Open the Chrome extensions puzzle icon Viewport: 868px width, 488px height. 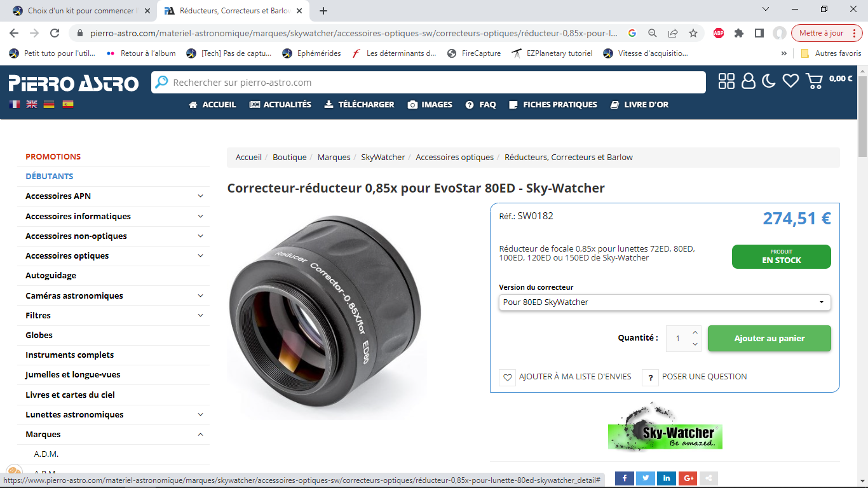pyautogui.click(x=739, y=33)
